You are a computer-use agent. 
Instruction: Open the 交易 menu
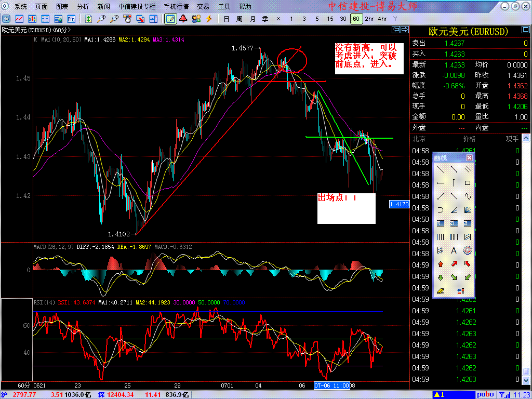point(203,6)
